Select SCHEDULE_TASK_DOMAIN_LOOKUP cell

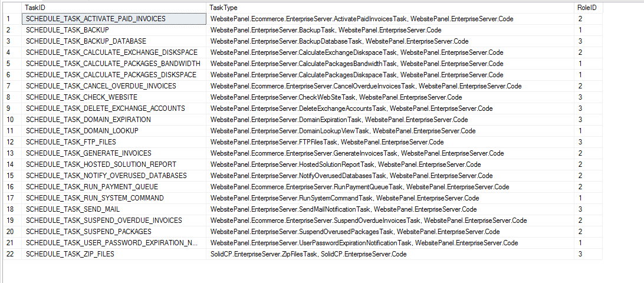tap(114, 131)
